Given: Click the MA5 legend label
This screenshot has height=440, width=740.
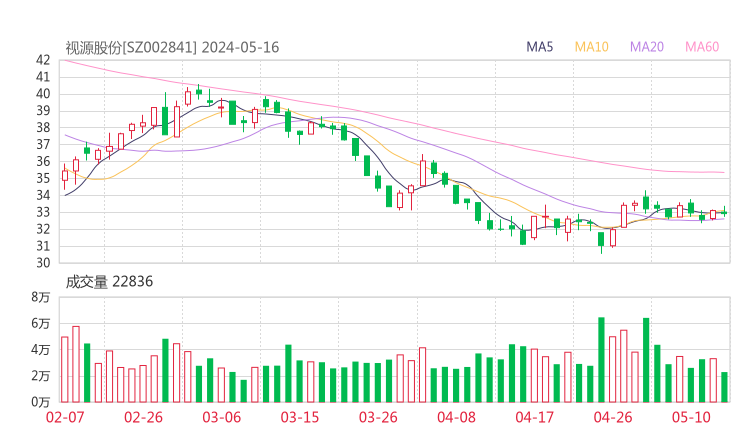Looking at the screenshot, I should 539,47.
